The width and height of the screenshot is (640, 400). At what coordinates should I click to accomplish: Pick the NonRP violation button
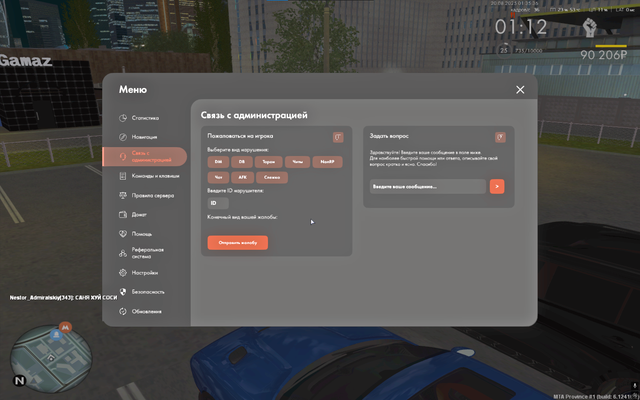[327, 162]
